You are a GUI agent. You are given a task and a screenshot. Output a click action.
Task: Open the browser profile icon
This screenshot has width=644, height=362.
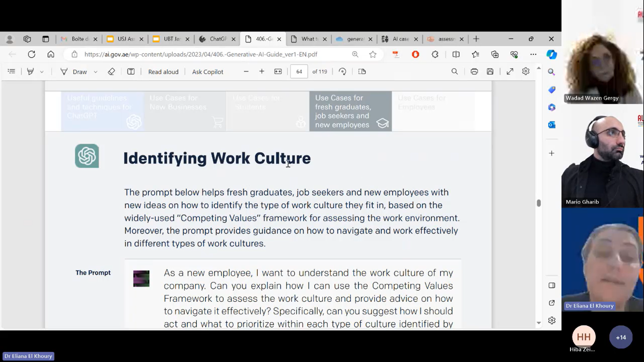coord(10,39)
